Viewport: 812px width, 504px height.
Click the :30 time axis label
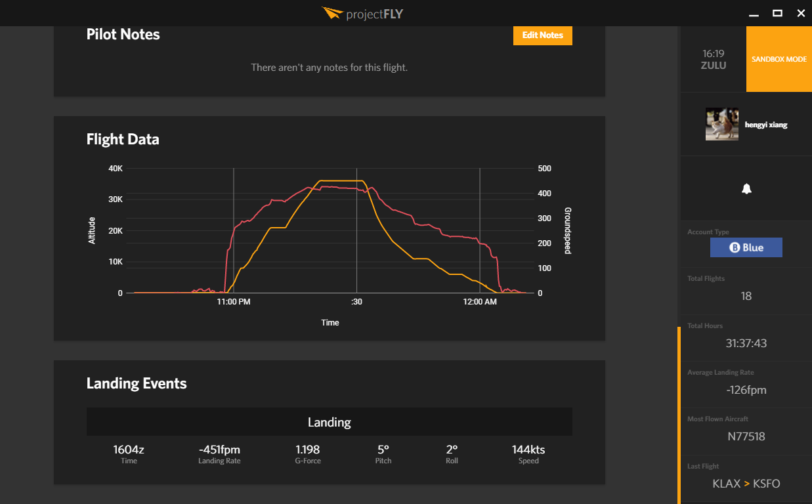coord(356,302)
